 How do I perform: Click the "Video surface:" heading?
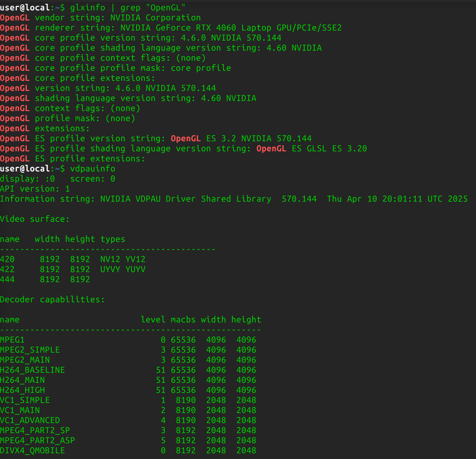tap(35, 219)
